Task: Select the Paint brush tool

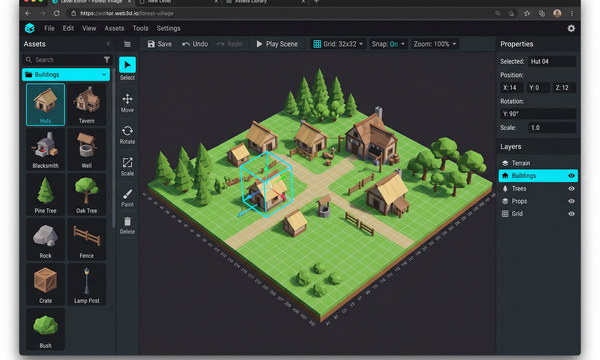Action: (x=127, y=197)
